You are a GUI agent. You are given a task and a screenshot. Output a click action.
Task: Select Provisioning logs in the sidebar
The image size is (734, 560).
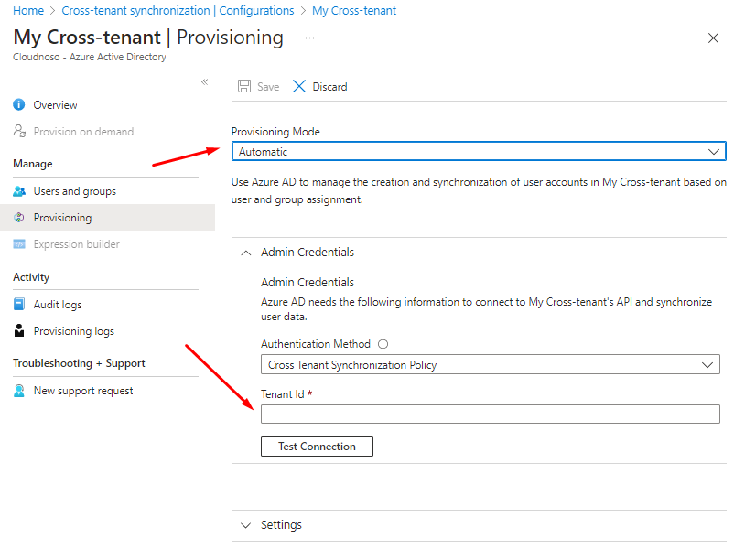(x=73, y=331)
